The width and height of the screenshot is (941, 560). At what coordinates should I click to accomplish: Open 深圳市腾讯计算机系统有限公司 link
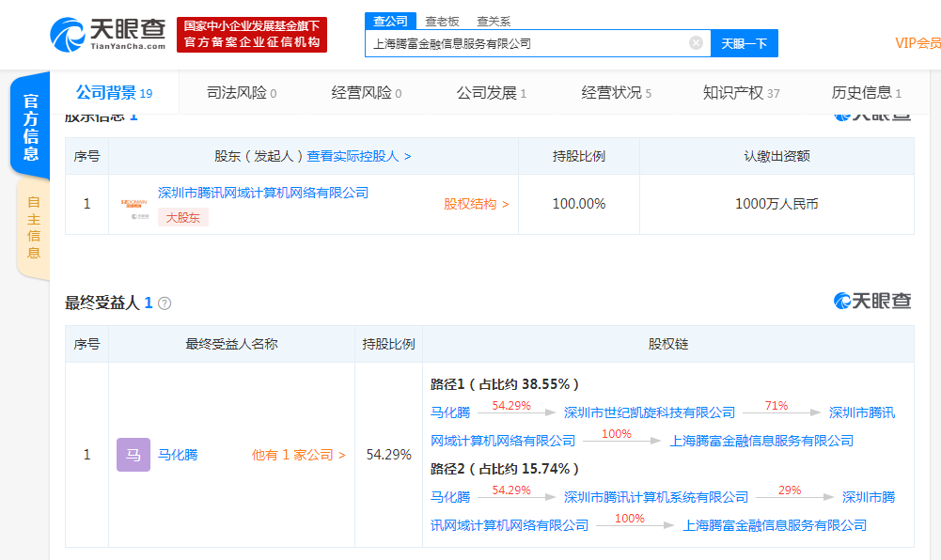pyautogui.click(x=656, y=497)
